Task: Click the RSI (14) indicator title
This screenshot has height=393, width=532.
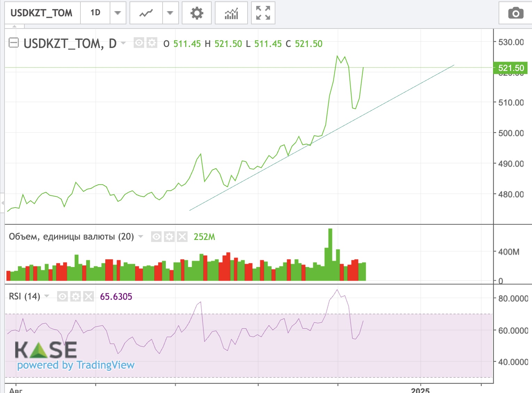Action: coord(24,296)
